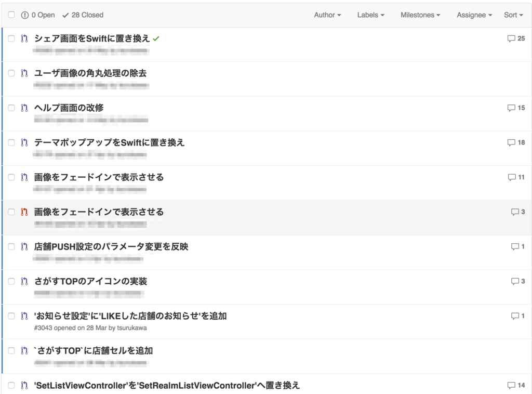Click author name tsurukawa on #3043
Screen dimensions: 532x394
point(132,328)
